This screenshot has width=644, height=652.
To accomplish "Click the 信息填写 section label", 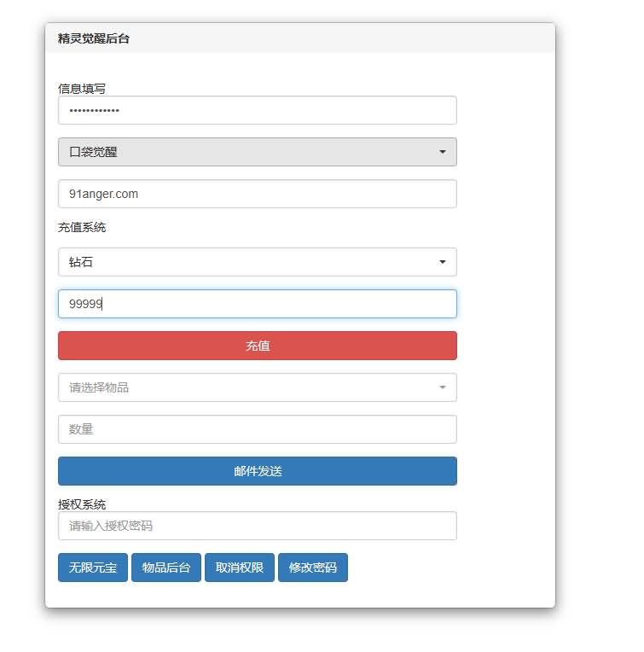I will [x=82, y=89].
